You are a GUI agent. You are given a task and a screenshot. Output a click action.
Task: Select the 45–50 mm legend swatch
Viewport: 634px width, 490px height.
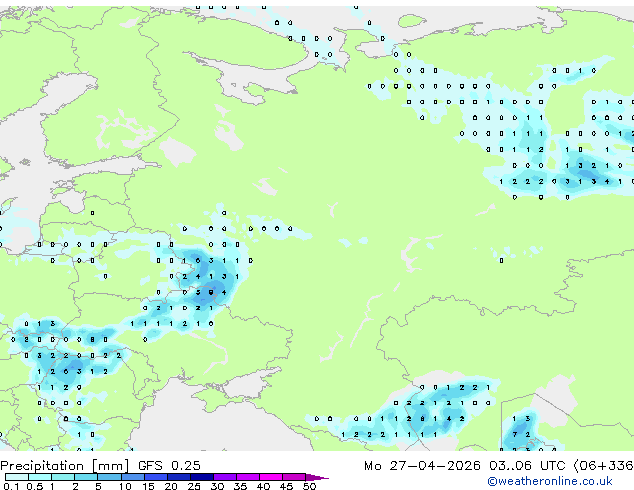(294, 477)
